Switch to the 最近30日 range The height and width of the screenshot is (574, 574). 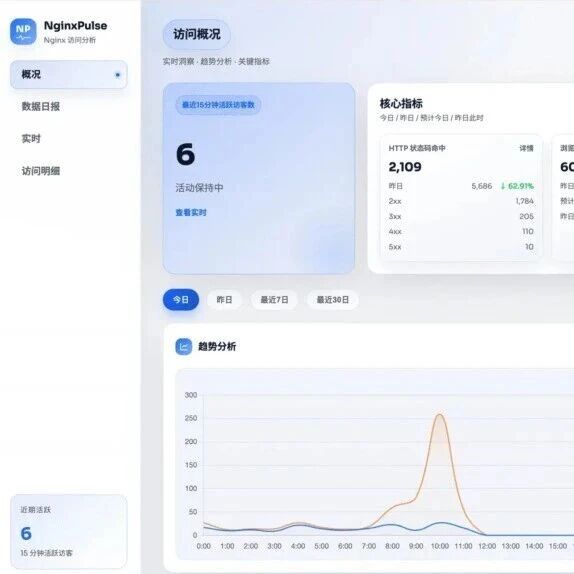click(x=332, y=300)
